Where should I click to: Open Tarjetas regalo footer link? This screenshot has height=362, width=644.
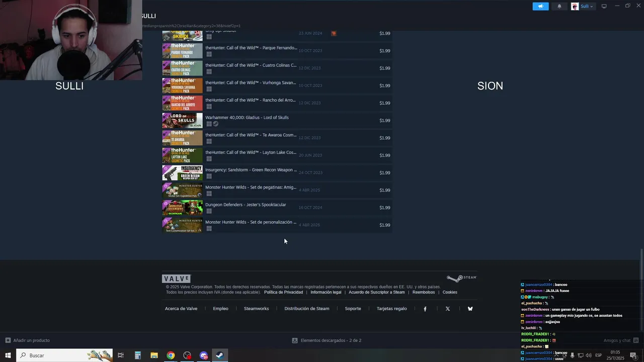click(x=391, y=309)
